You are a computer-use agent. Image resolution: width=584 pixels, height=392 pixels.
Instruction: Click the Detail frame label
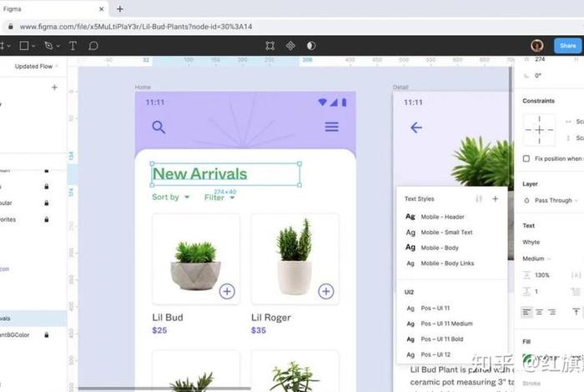click(x=400, y=87)
